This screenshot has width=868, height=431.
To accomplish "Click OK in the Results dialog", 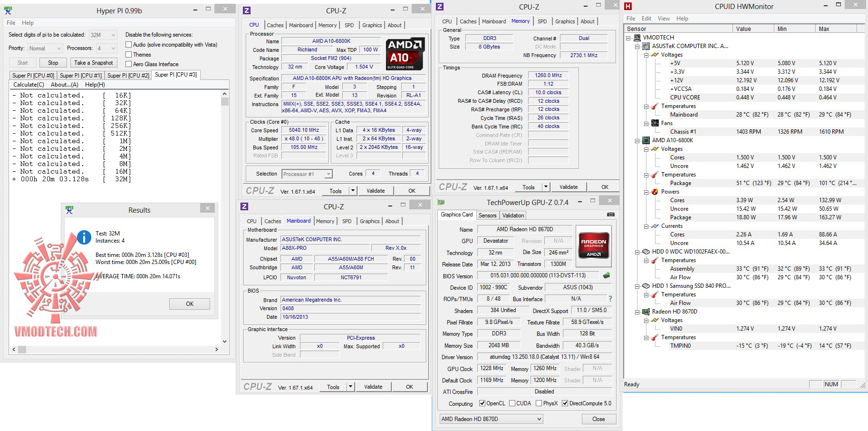I will coord(190,304).
